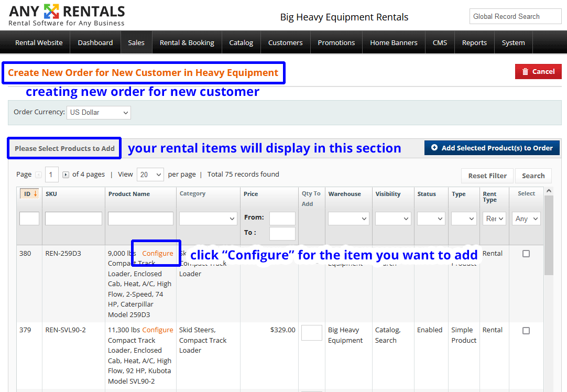567x392 pixels.
Task: Select checkbox for product ID 380
Action: click(526, 254)
